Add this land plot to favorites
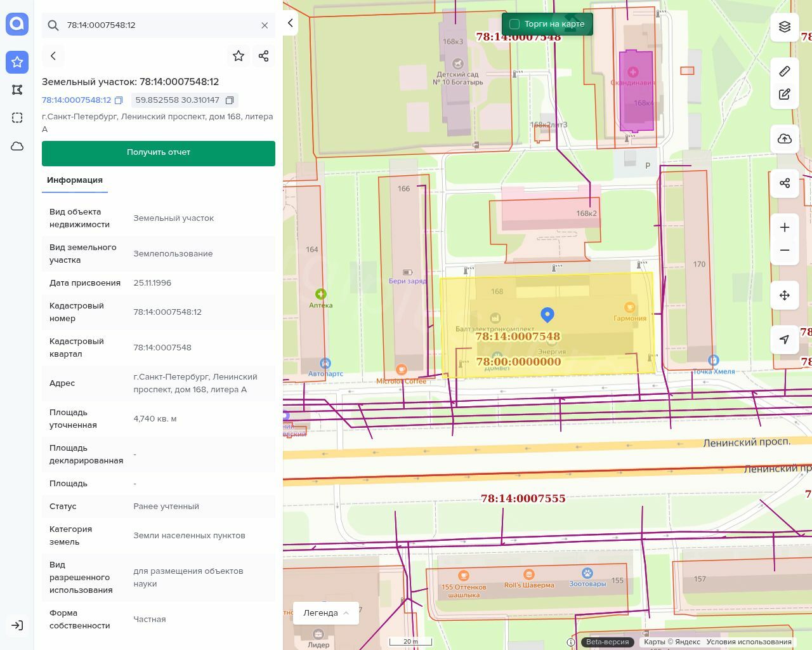The width and height of the screenshot is (812, 650). pyautogui.click(x=239, y=56)
